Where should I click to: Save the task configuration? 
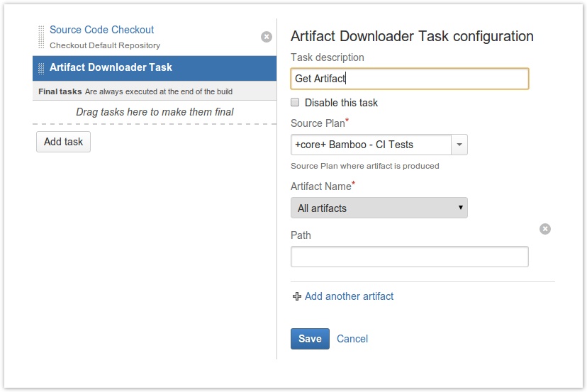(310, 339)
